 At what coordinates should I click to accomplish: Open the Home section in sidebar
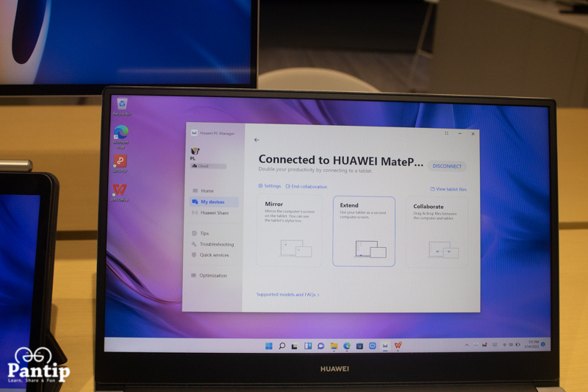tap(203, 190)
